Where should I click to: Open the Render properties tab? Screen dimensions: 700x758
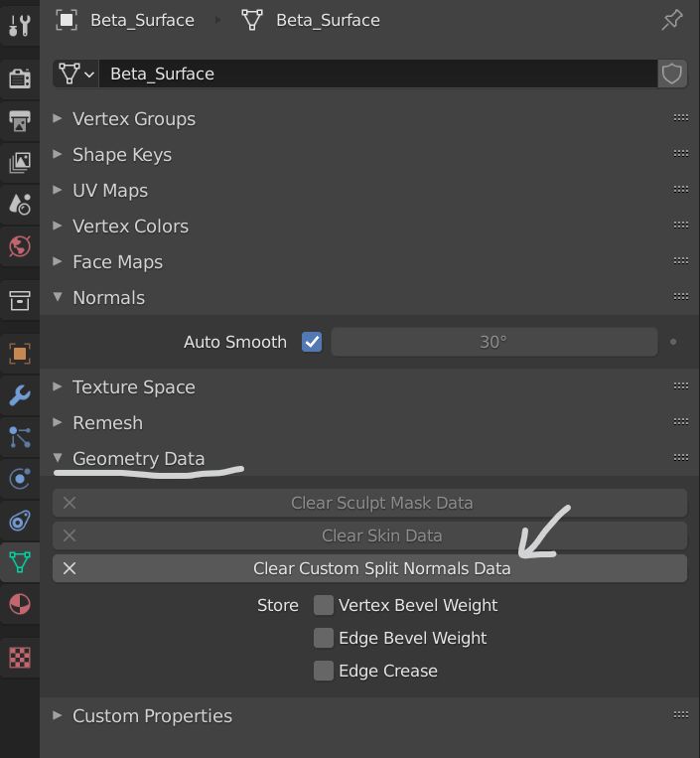pyautogui.click(x=20, y=79)
